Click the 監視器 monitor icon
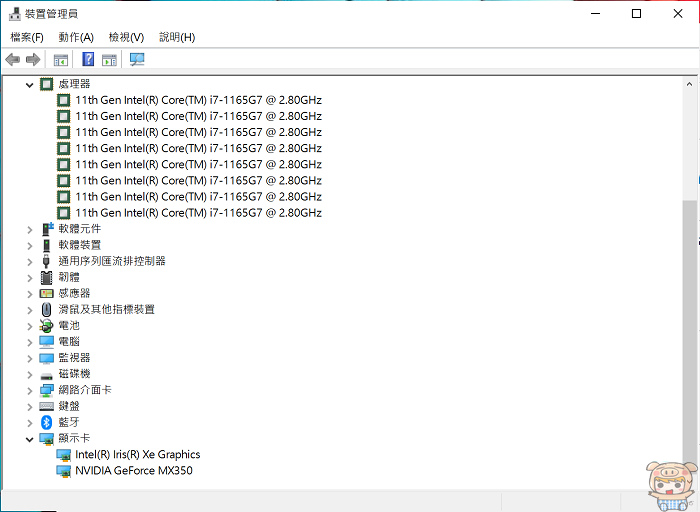This screenshot has height=512, width=700. coord(46,358)
